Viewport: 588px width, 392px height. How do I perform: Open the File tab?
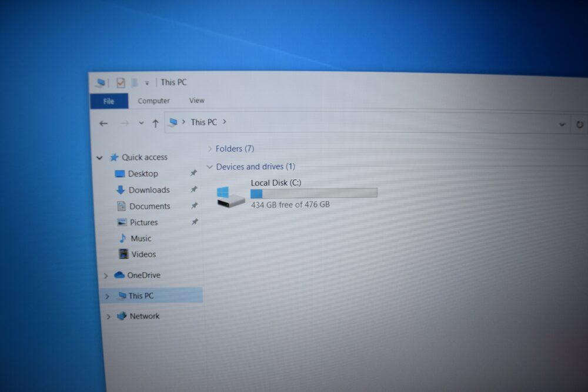coord(109,101)
